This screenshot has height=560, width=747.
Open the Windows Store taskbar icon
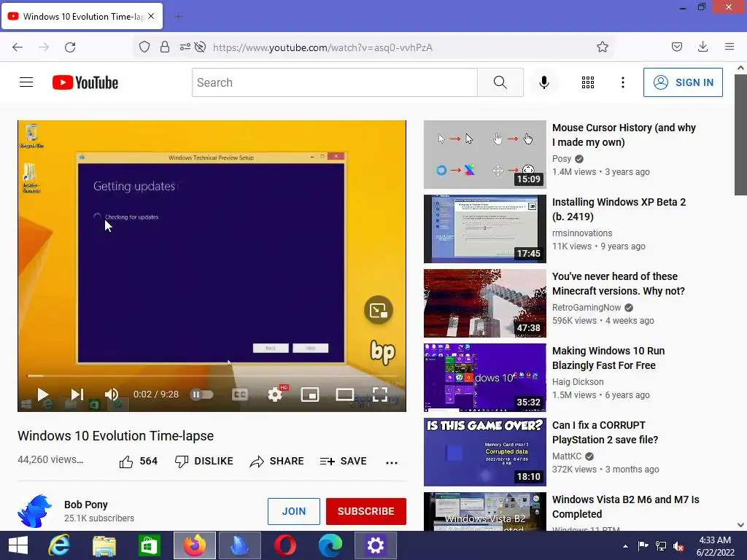[x=149, y=545]
